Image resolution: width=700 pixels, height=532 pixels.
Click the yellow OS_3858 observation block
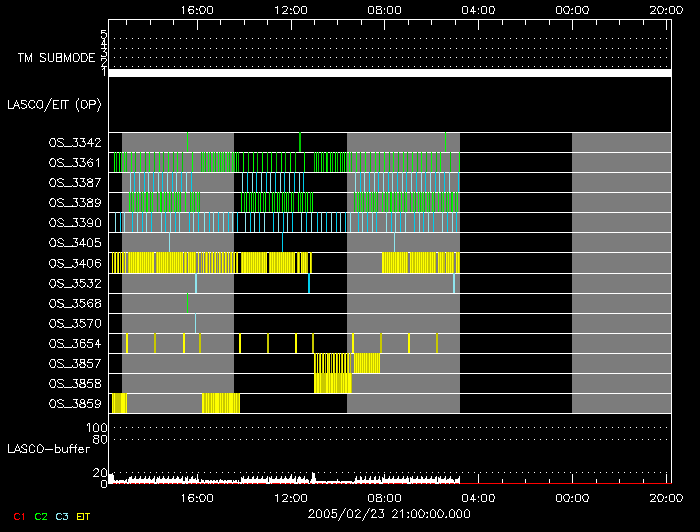point(333,383)
